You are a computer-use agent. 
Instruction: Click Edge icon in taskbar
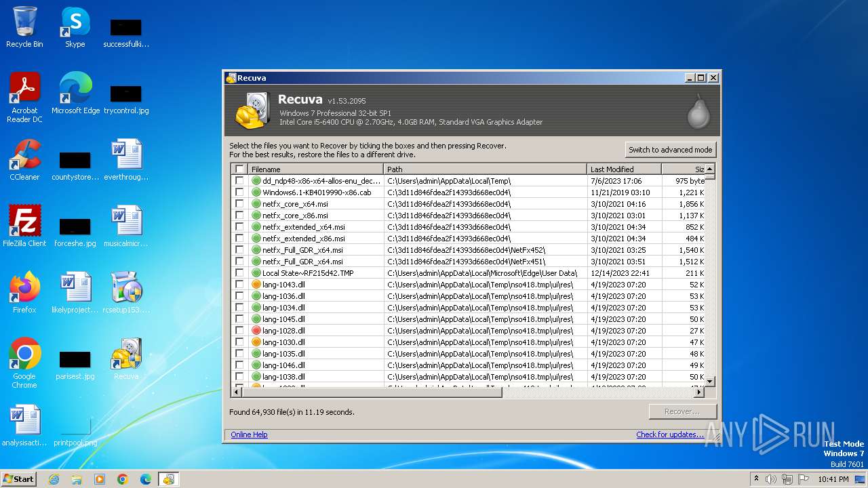pyautogui.click(x=146, y=479)
